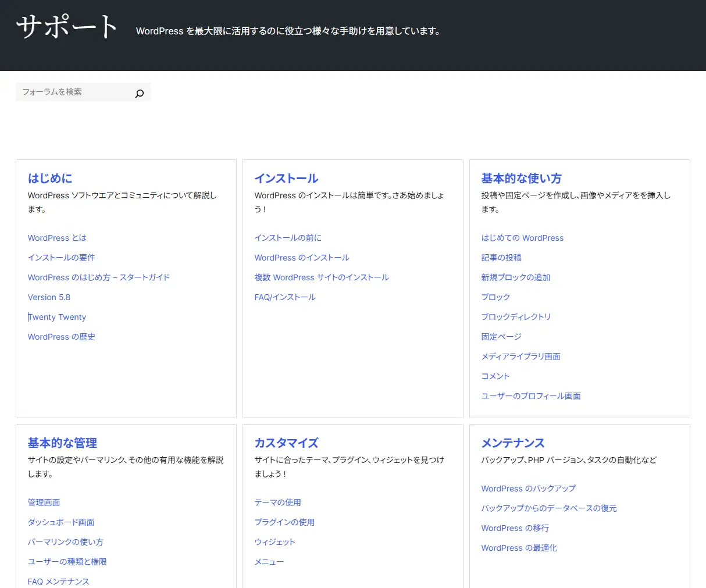Open はじめての WordPress guide
The image size is (706, 588).
522,238
